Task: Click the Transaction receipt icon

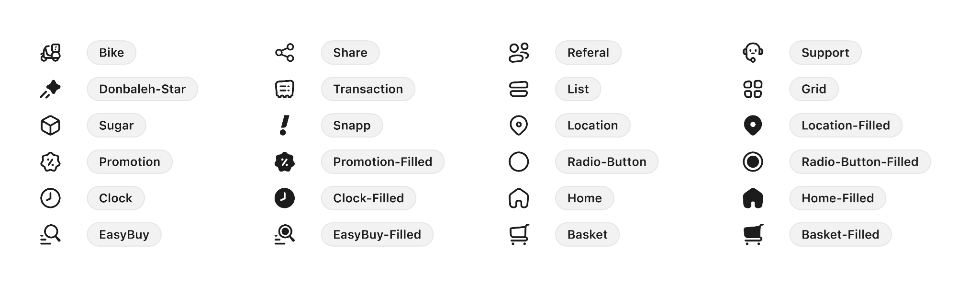Action: pyautogui.click(x=285, y=89)
